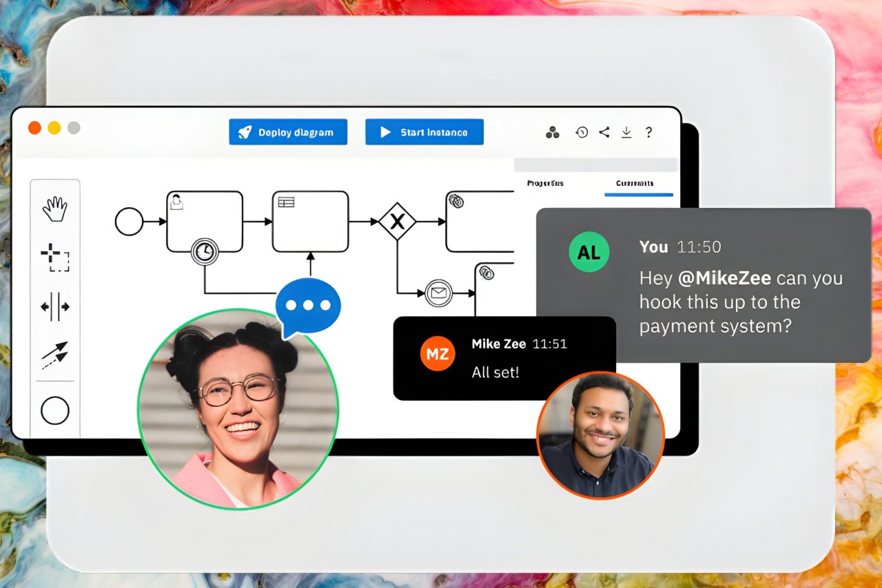Activate the Space tool in the palette
This screenshot has height=588, width=882.
click(54, 306)
